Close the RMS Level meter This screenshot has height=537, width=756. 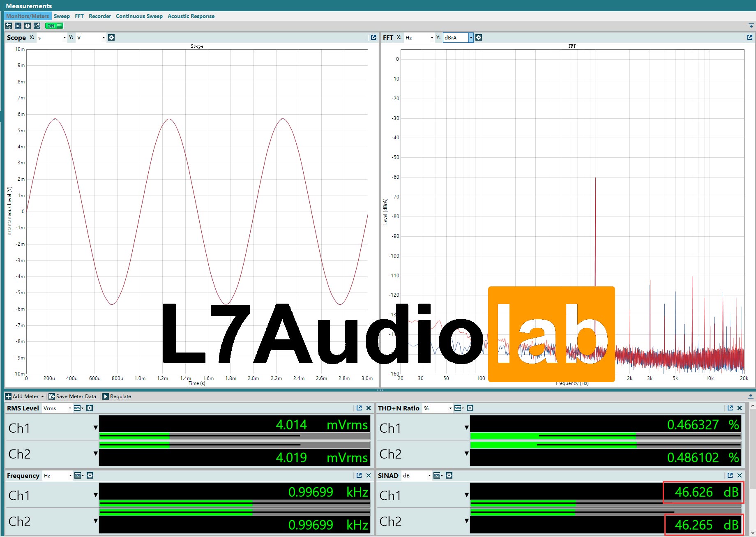(369, 408)
